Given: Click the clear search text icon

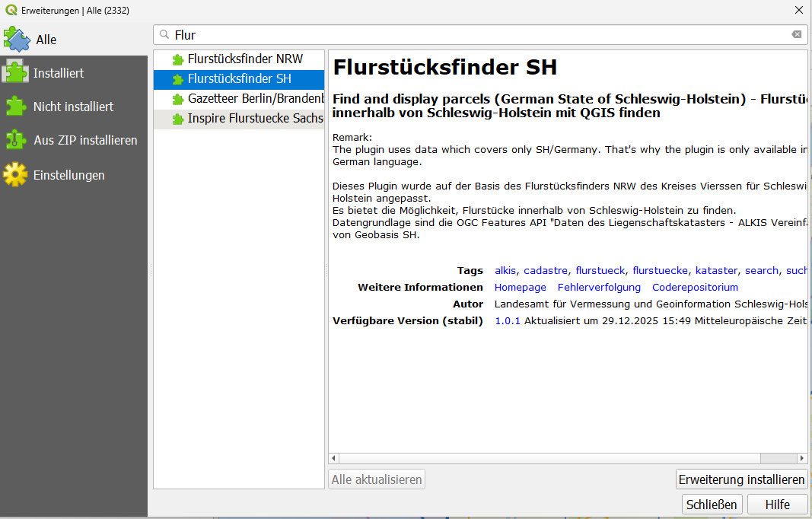Looking at the screenshot, I should pyautogui.click(x=796, y=34).
